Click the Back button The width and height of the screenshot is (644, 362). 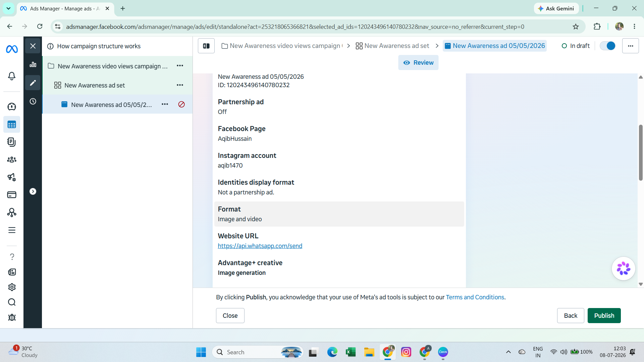[x=571, y=316]
